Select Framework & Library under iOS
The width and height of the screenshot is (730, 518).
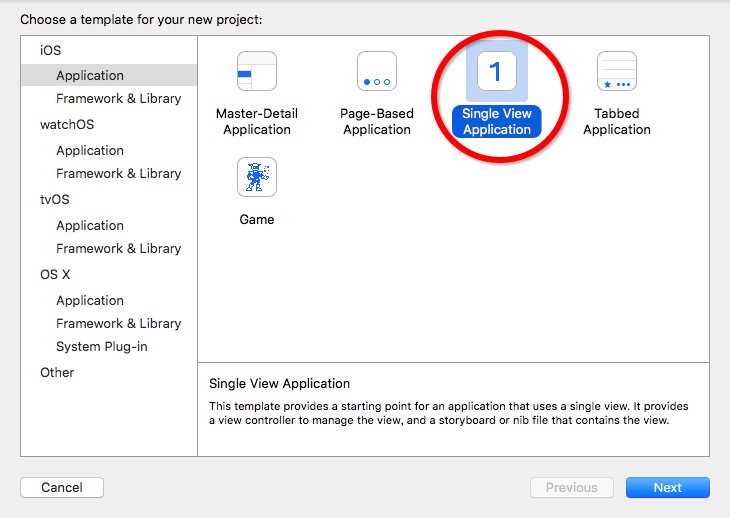coord(118,99)
